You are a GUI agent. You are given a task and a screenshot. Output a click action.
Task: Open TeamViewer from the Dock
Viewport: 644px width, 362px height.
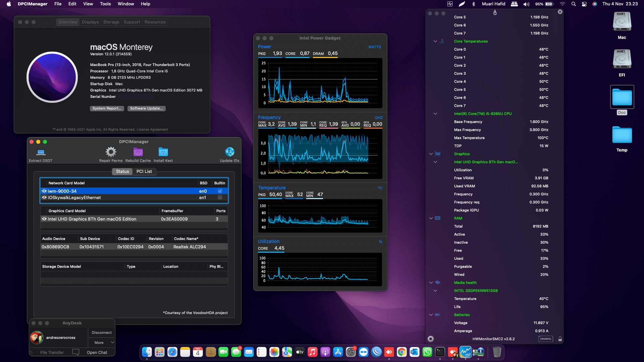pos(364,352)
